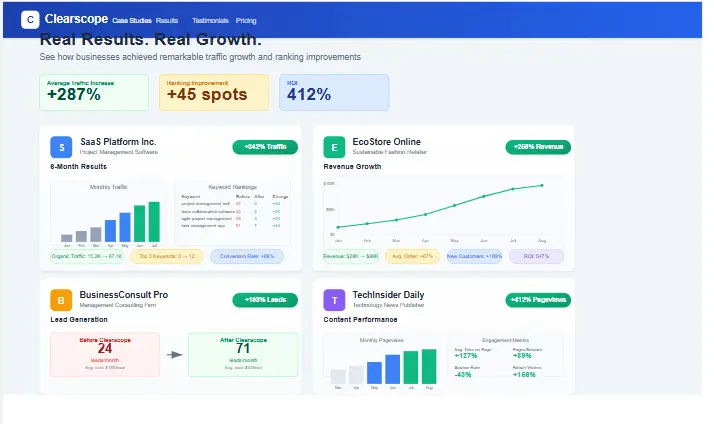Click the blue S icon for SaaS Platform Inc.

point(61,147)
